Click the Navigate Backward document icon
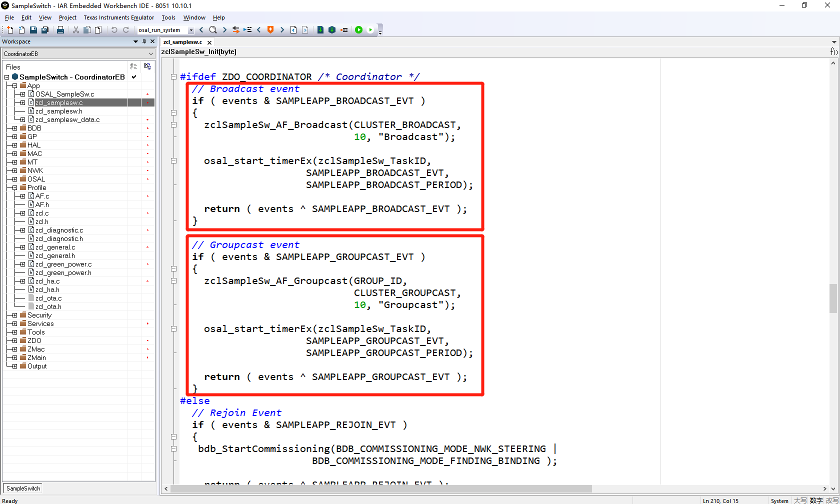This screenshot has width=840, height=504. tap(293, 30)
